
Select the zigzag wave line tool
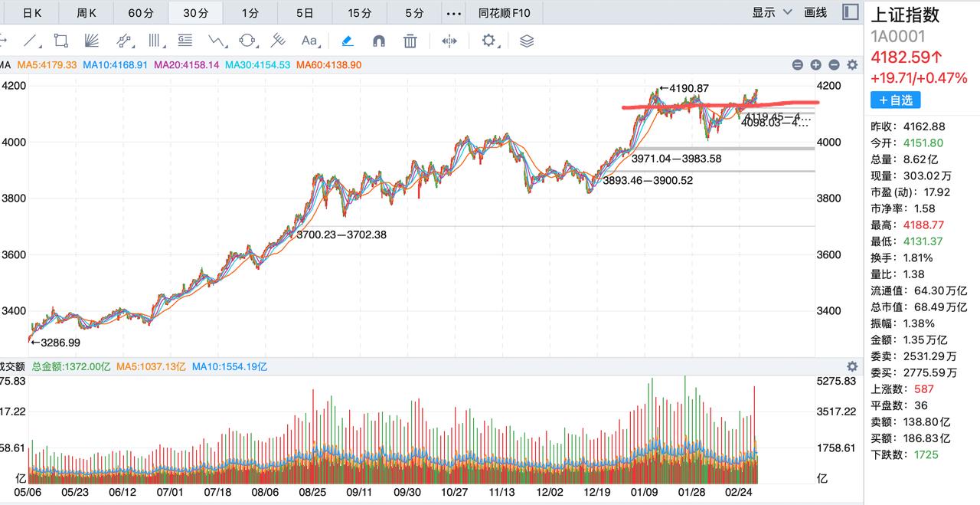217,41
